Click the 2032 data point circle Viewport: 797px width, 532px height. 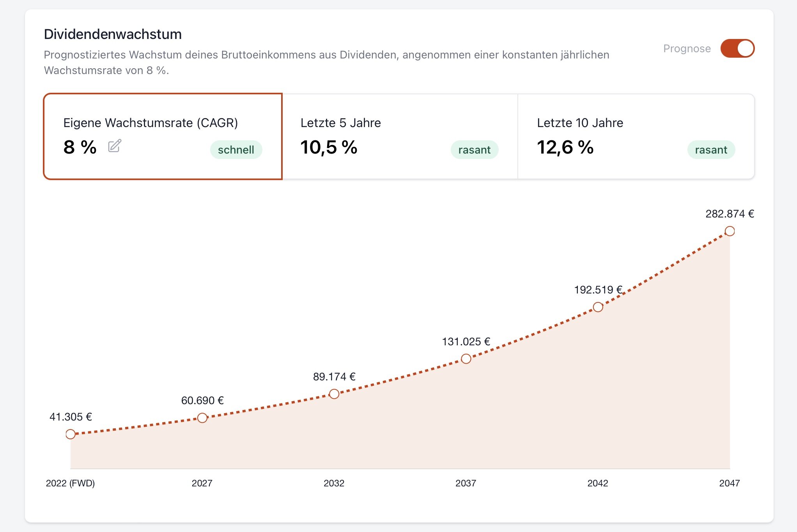334,394
